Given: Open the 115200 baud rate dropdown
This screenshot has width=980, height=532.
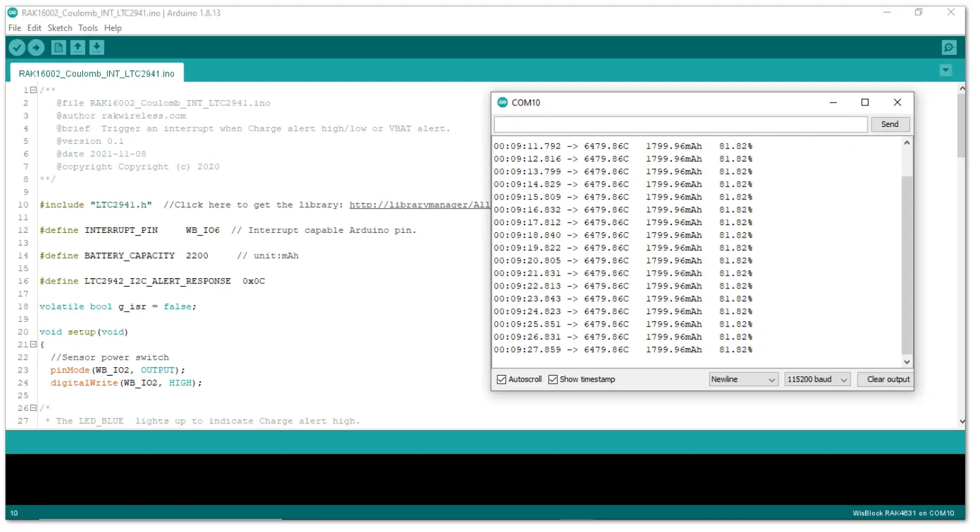Looking at the screenshot, I should (817, 380).
